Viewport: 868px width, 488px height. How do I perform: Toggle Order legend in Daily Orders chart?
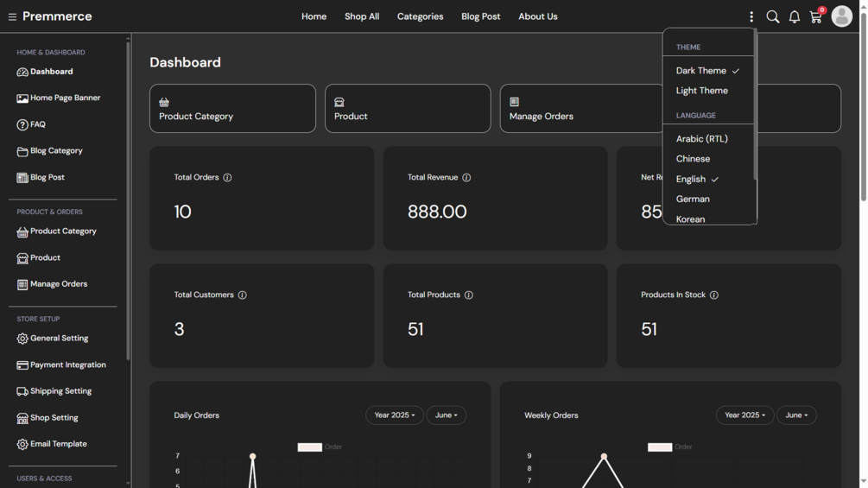tap(320, 447)
